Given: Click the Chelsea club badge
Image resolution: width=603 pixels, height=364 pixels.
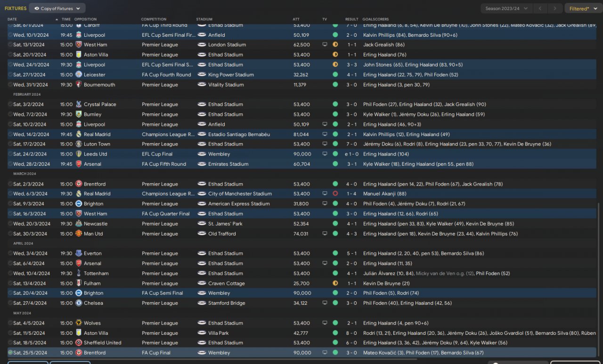Looking at the screenshot, I should (x=79, y=303).
